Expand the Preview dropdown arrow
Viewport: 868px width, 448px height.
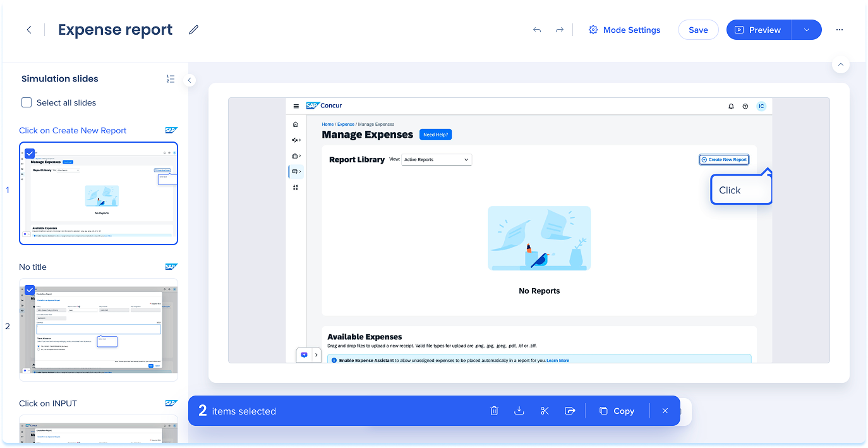point(806,30)
